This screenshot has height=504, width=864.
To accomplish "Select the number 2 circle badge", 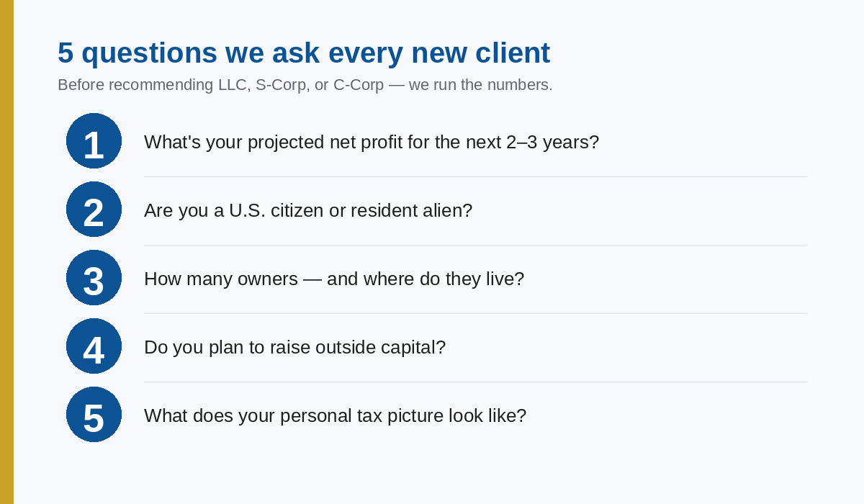I will coord(94,210).
